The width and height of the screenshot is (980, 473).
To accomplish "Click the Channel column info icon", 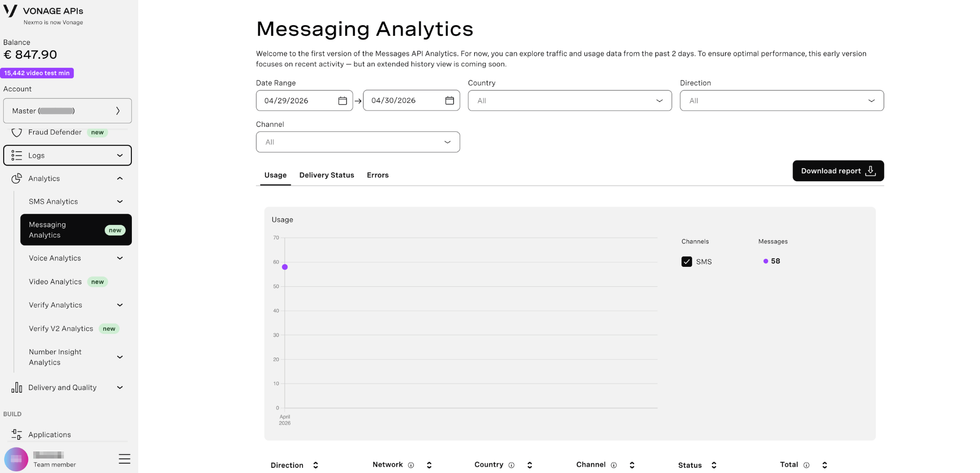I will [x=614, y=465].
